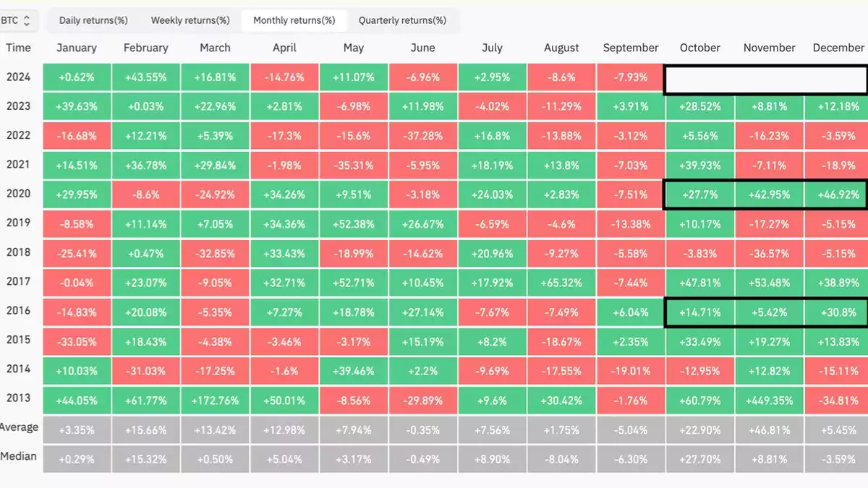This screenshot has height=488, width=868.
Task: Click the January column header
Action: [x=77, y=48]
